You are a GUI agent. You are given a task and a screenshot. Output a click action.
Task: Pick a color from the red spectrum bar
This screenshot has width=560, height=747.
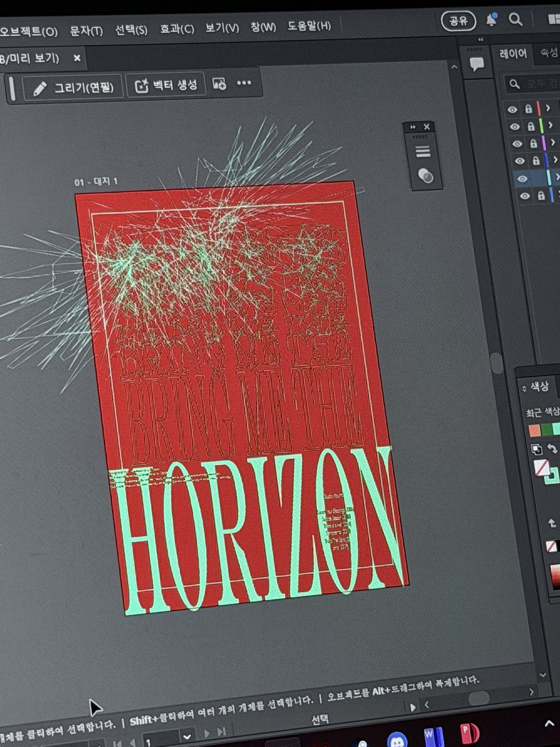coord(555,576)
